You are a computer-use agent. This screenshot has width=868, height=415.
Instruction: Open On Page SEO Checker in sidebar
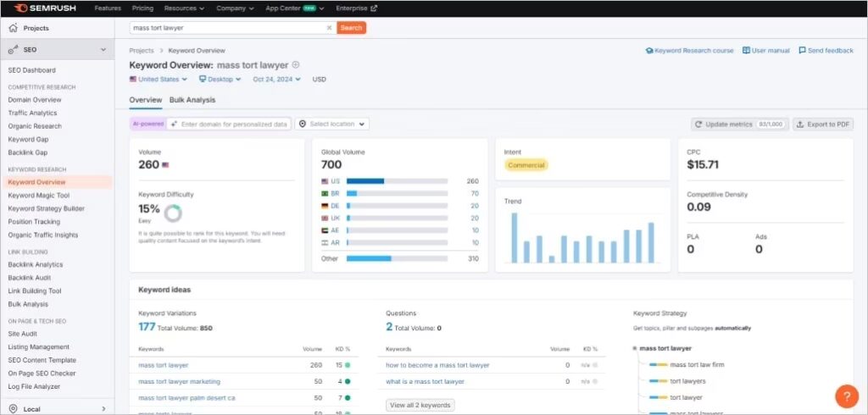pos(42,373)
